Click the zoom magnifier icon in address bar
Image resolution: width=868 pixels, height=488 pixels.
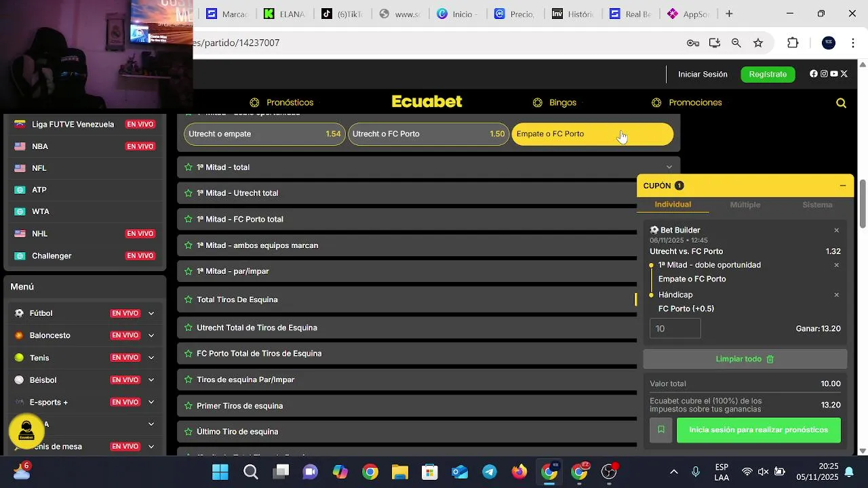pyautogui.click(x=736, y=43)
